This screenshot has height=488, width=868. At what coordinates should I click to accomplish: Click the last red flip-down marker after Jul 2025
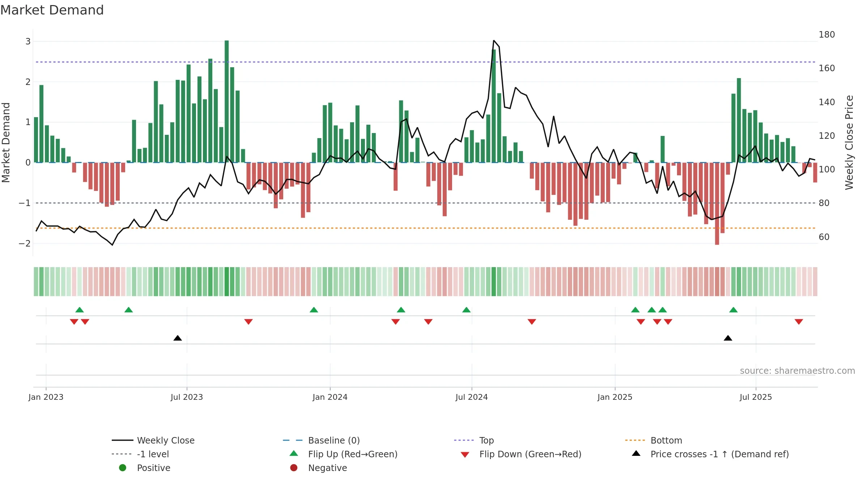tap(799, 322)
